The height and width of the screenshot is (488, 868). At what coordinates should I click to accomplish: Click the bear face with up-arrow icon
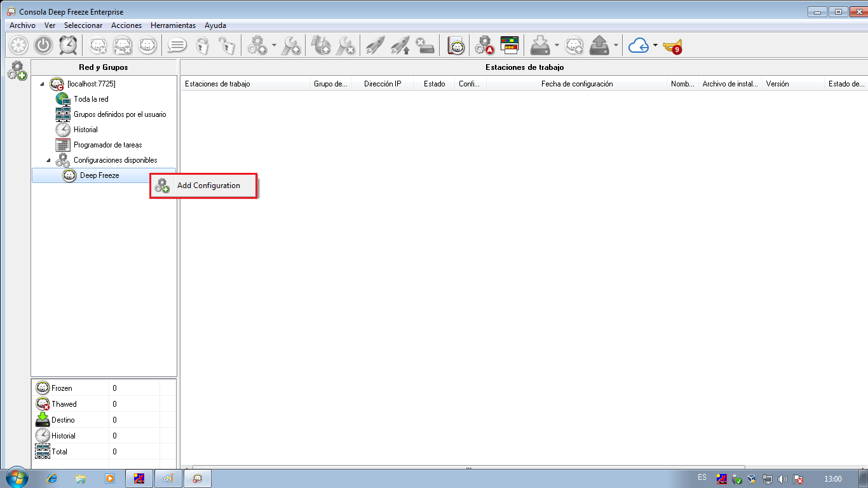[x=574, y=45]
